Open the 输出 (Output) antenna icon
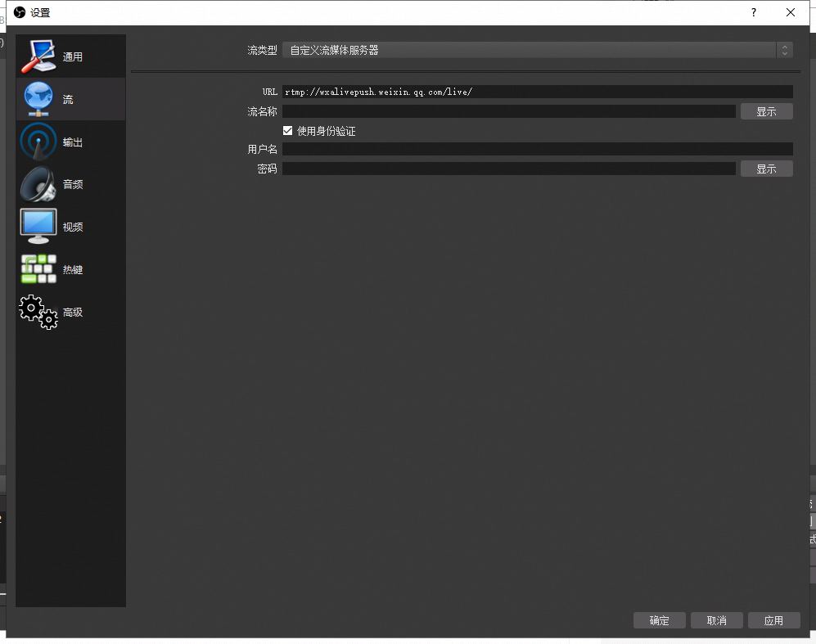 tap(38, 142)
